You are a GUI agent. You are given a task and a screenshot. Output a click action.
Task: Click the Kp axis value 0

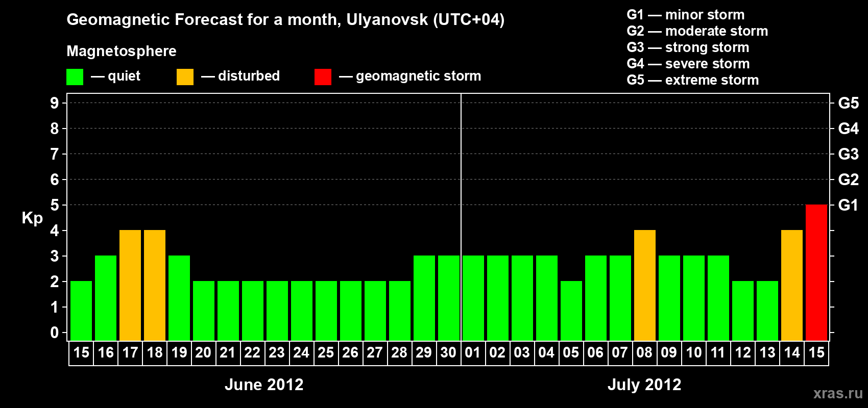point(55,333)
